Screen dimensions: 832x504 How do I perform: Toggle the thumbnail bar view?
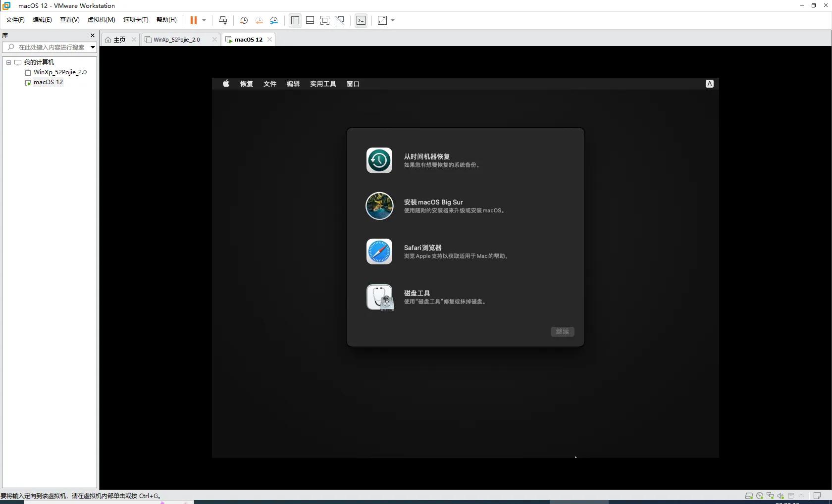point(310,20)
